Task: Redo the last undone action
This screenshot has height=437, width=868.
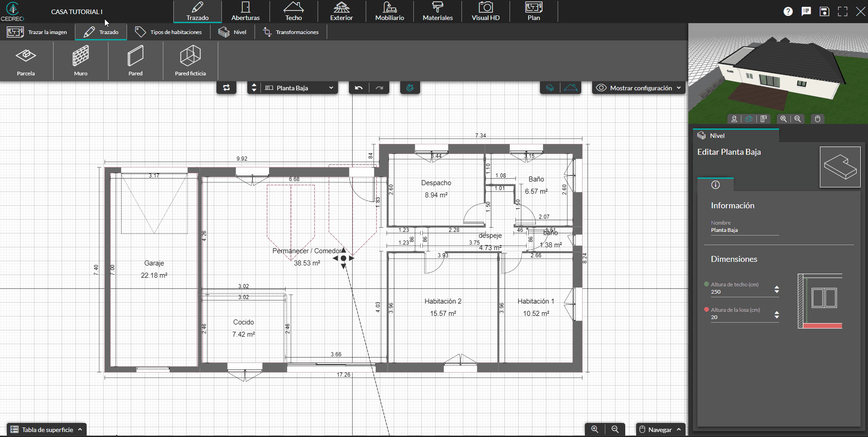Action: tap(380, 88)
